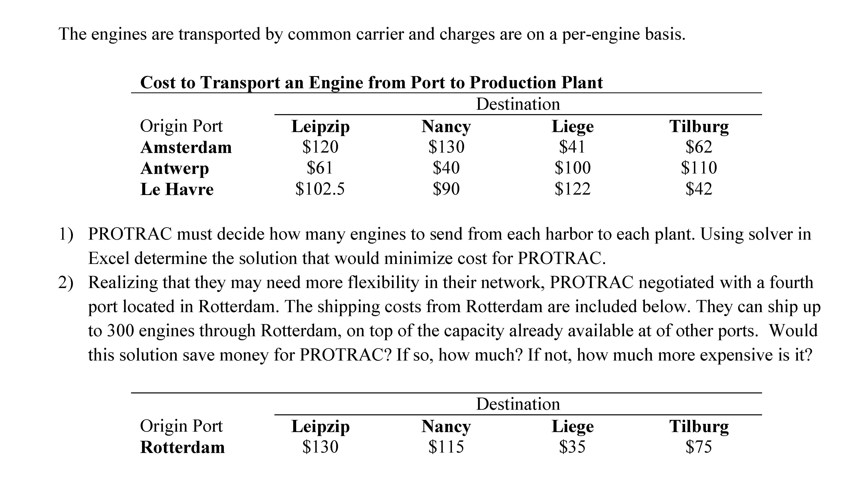
Task: Select the Antwerp row label
Action: [x=175, y=169]
